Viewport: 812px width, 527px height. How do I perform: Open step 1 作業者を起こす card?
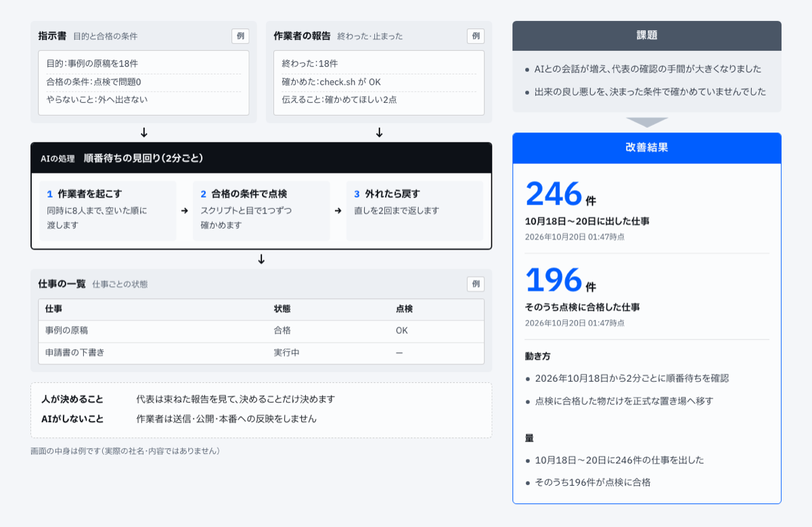tap(108, 210)
